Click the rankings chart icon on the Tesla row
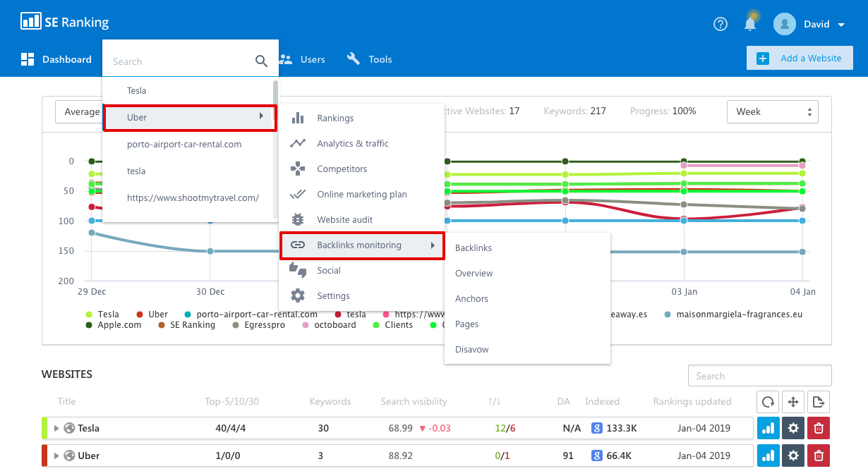 tap(768, 427)
